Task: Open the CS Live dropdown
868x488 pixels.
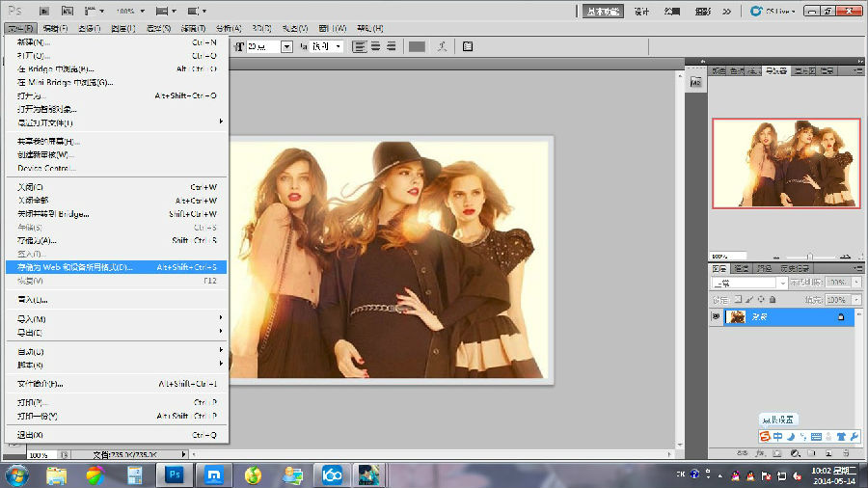Action: pyautogui.click(x=773, y=11)
